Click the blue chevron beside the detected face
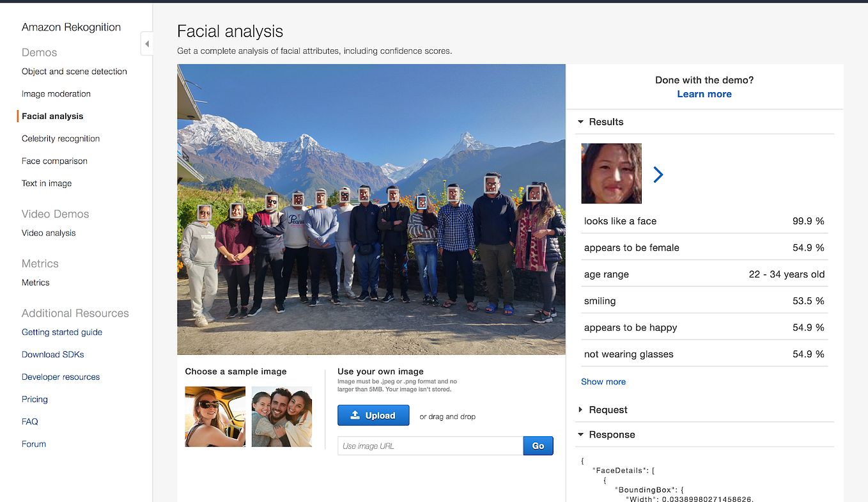The width and height of the screenshot is (868, 502). (658, 173)
